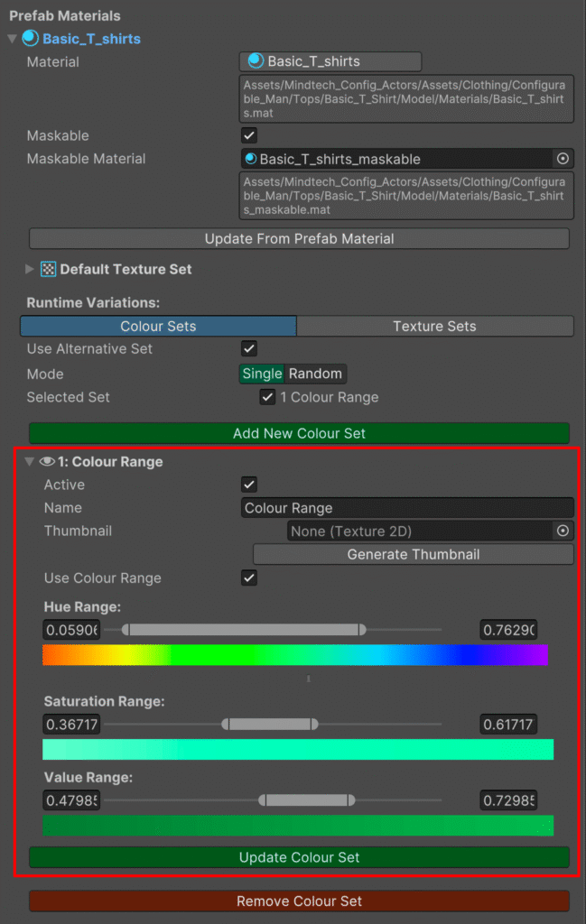Select the Random mode option

(315, 374)
